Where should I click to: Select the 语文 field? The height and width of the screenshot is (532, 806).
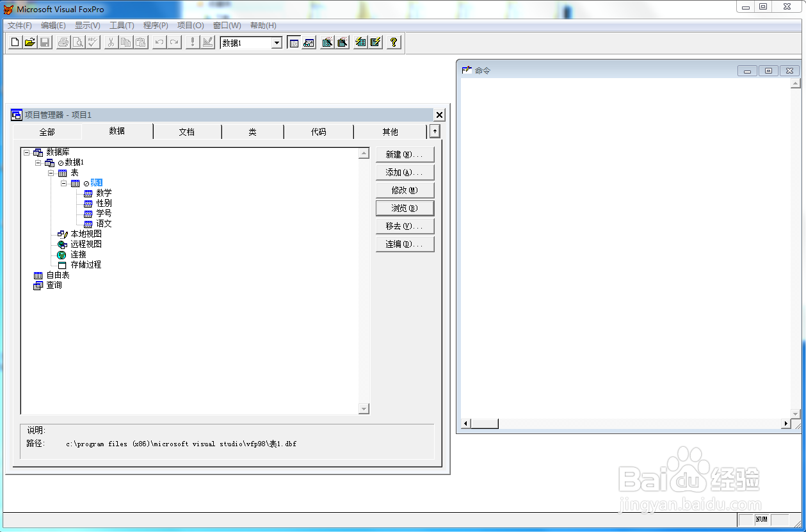[104, 224]
